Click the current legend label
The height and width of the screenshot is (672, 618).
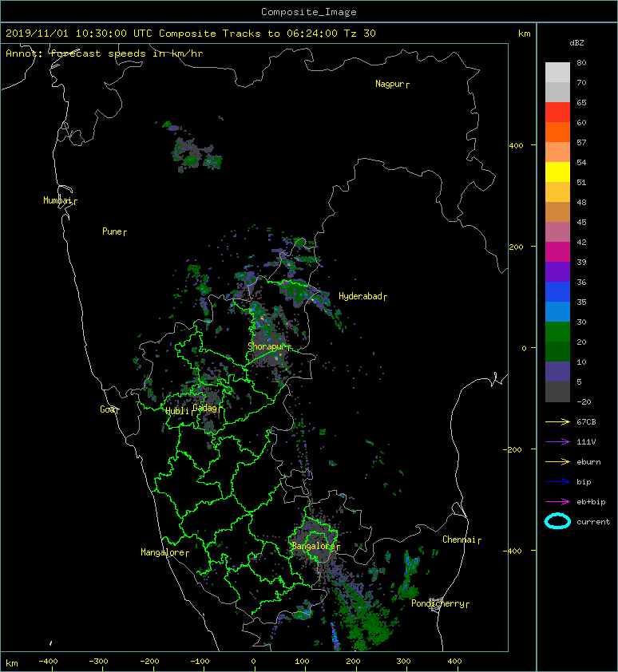[x=593, y=522]
